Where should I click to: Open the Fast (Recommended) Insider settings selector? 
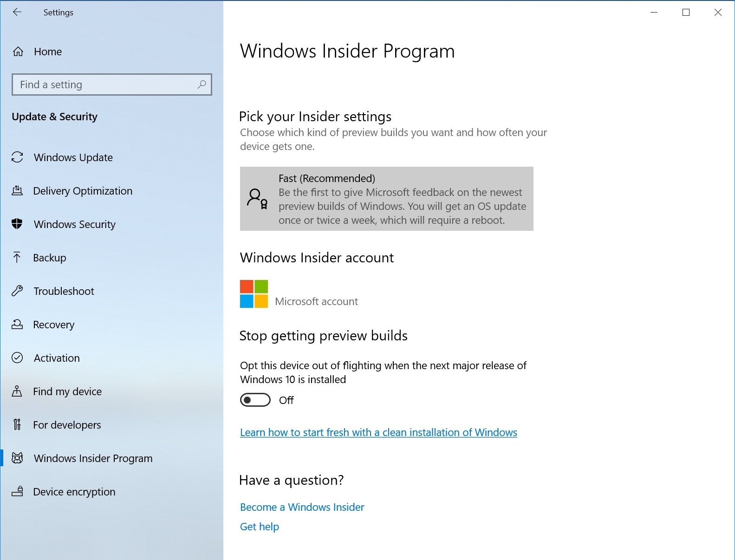(386, 199)
